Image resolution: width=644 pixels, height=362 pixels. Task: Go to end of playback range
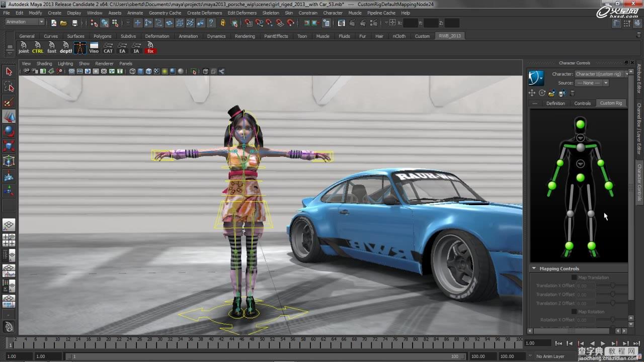pos(636,343)
